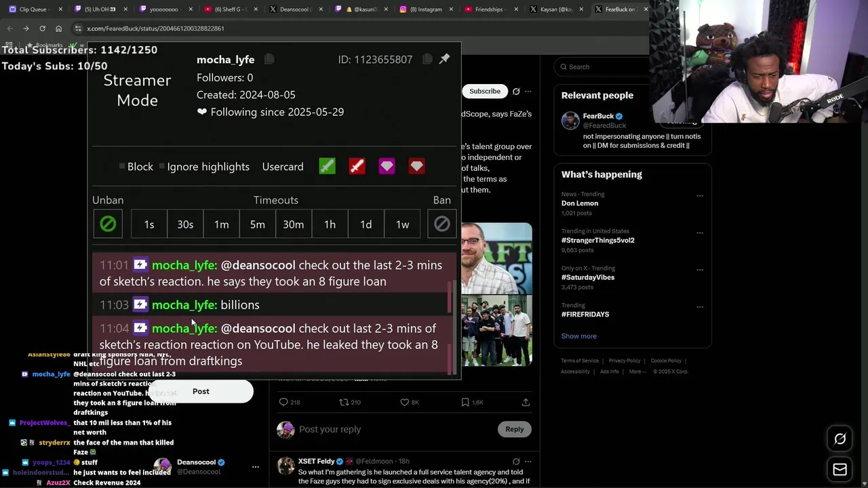
Task: Open the Usercard link
Action: [283, 167]
